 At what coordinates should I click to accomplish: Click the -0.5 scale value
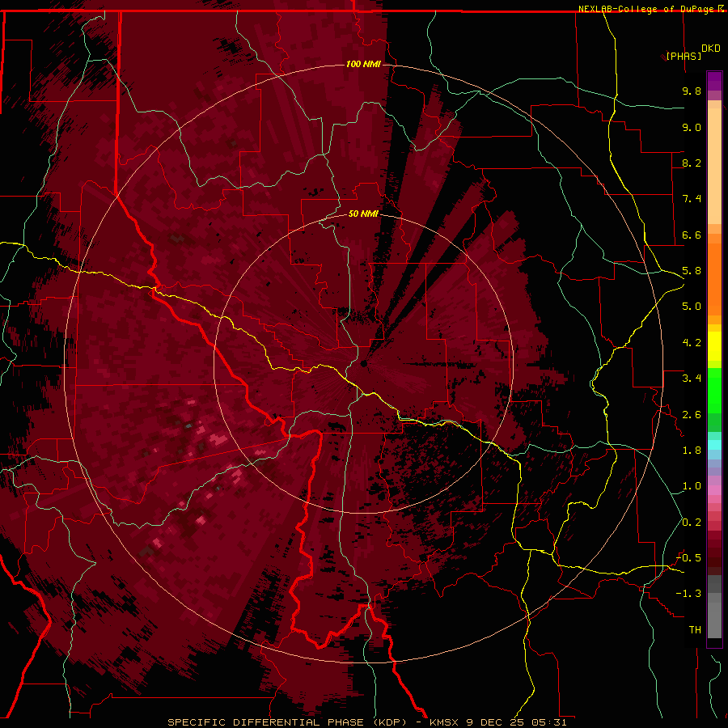688,558
